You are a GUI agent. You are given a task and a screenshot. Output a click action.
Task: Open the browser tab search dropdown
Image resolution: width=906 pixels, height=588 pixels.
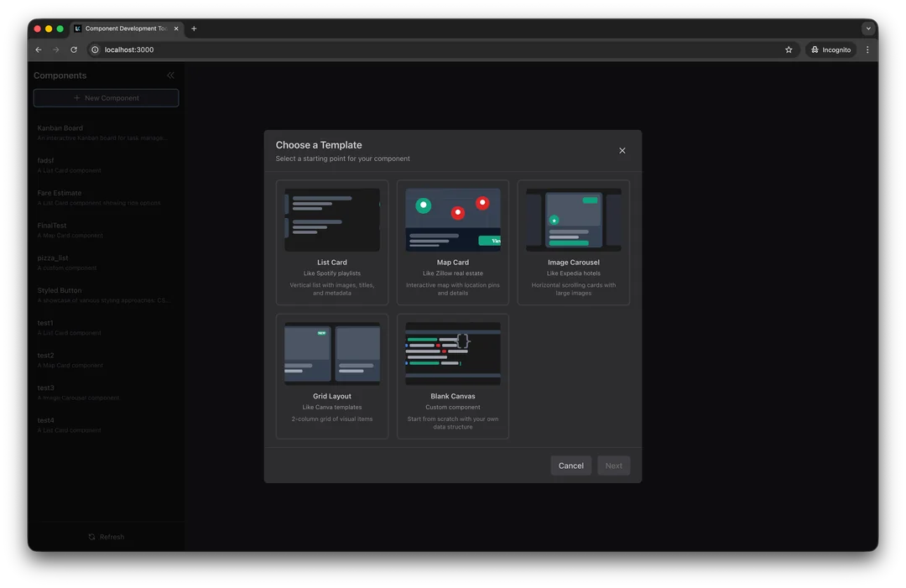pyautogui.click(x=868, y=28)
